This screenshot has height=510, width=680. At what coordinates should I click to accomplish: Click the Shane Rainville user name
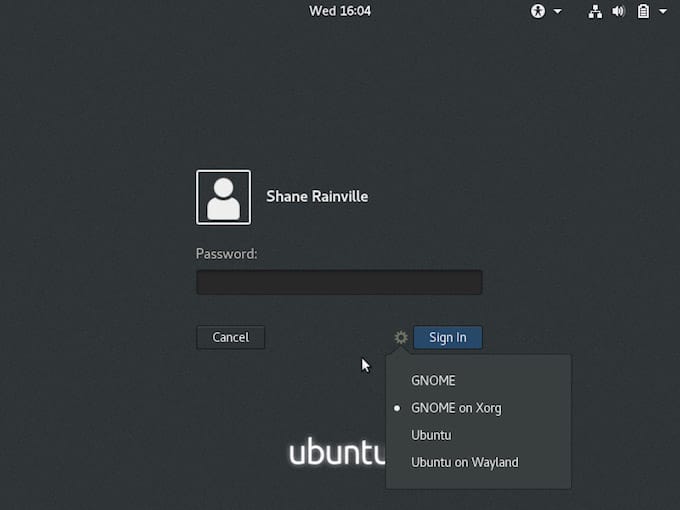(x=317, y=196)
